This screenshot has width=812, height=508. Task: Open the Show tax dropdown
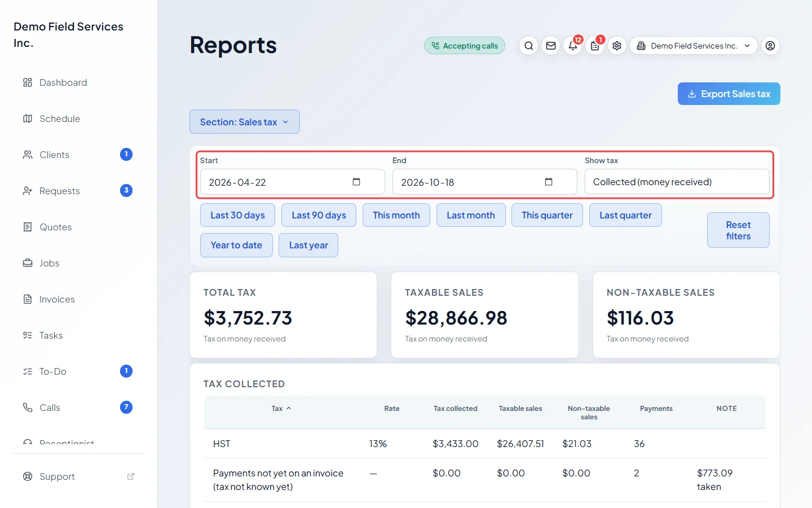(677, 182)
